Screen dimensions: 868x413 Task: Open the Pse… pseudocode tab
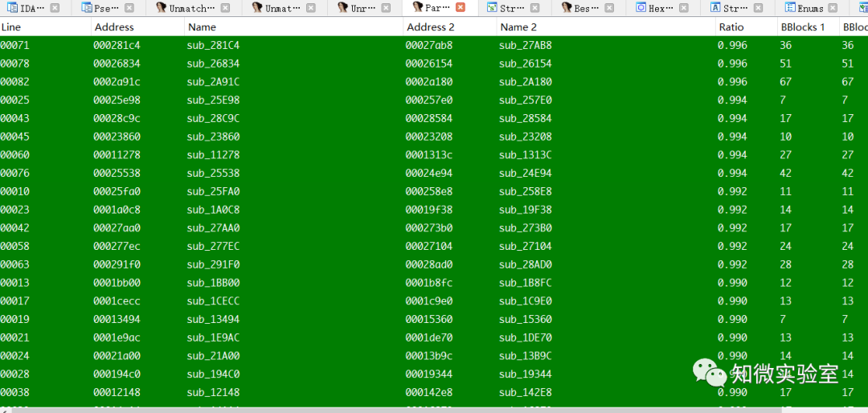[108, 8]
